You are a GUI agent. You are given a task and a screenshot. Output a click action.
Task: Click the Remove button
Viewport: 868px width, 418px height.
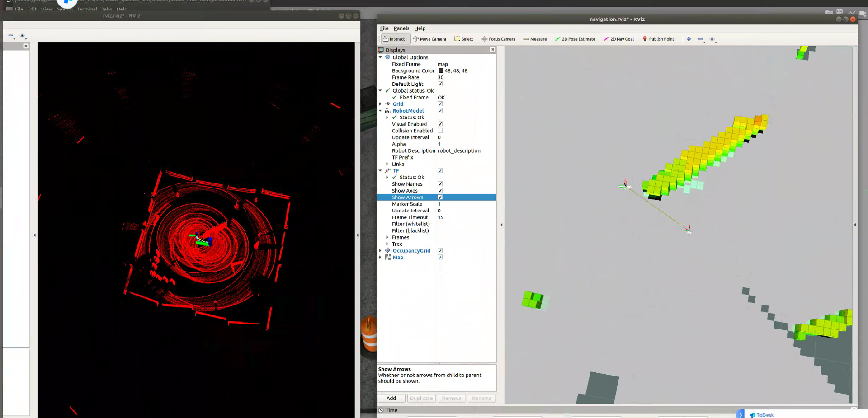coord(452,398)
